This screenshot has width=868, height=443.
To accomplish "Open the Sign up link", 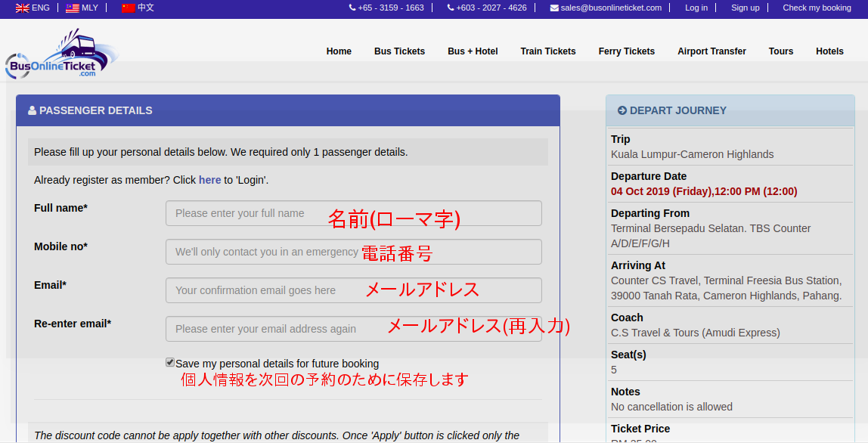I will 745,8.
